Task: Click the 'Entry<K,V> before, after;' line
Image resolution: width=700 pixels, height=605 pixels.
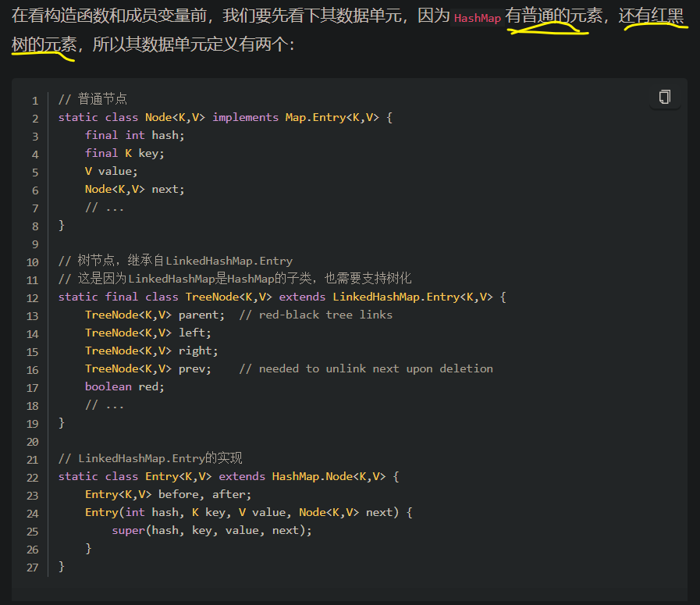Action: (x=168, y=494)
